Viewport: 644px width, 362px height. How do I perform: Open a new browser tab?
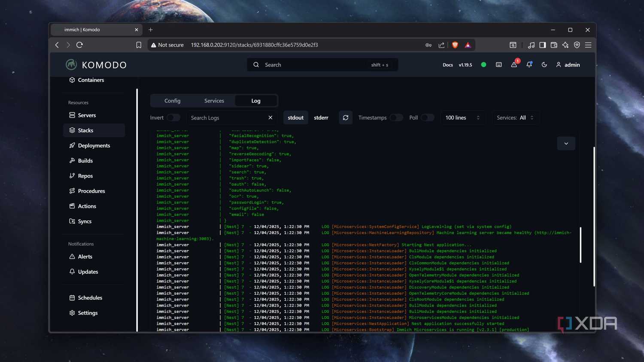click(x=151, y=30)
